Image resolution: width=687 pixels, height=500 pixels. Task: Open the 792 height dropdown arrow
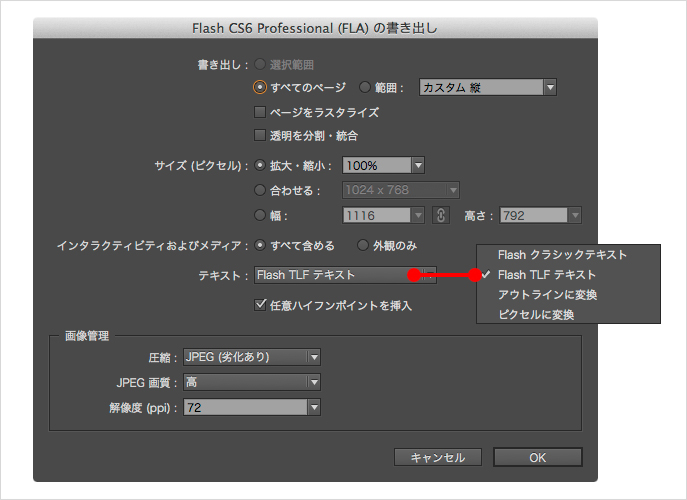(575, 215)
